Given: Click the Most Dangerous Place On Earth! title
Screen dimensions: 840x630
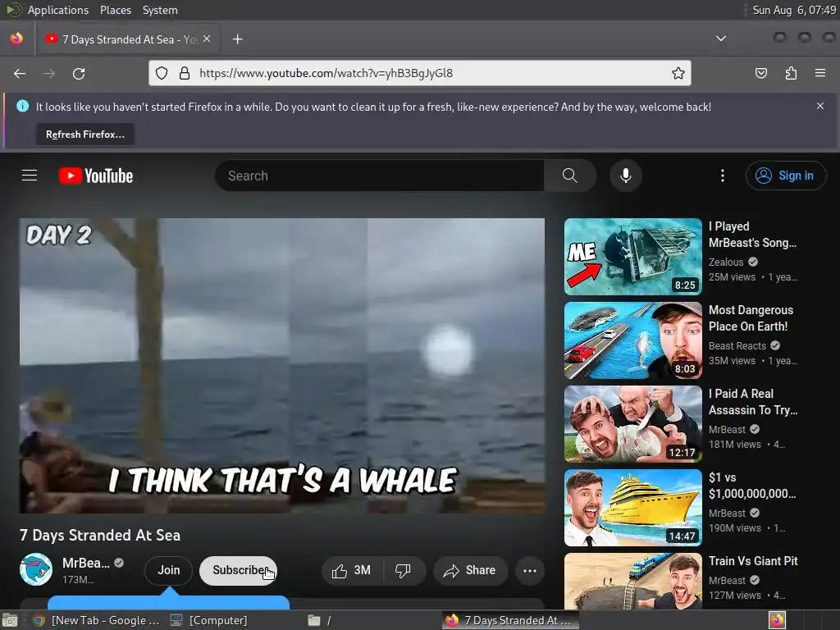Looking at the screenshot, I should tap(751, 318).
